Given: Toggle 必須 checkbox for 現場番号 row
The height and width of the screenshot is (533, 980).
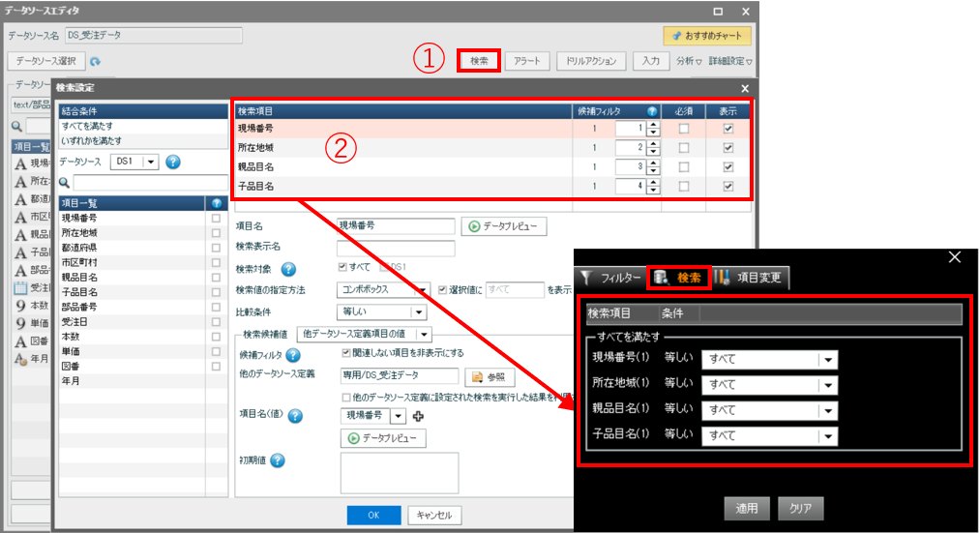Looking at the screenshot, I should 684,129.
